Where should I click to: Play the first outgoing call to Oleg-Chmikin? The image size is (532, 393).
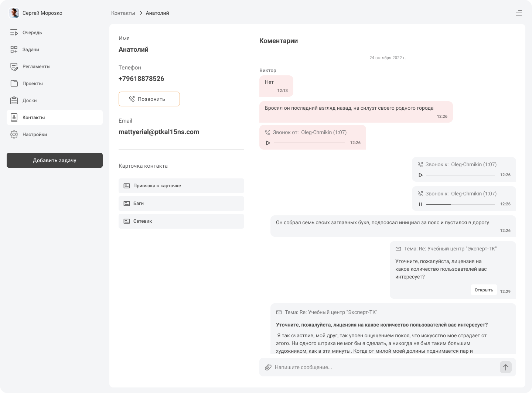tap(420, 175)
